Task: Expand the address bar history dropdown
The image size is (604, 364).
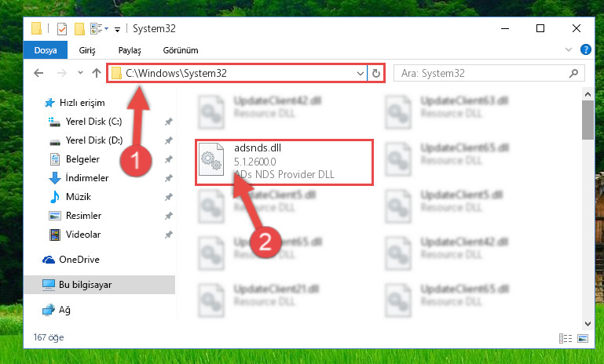Action: click(361, 73)
